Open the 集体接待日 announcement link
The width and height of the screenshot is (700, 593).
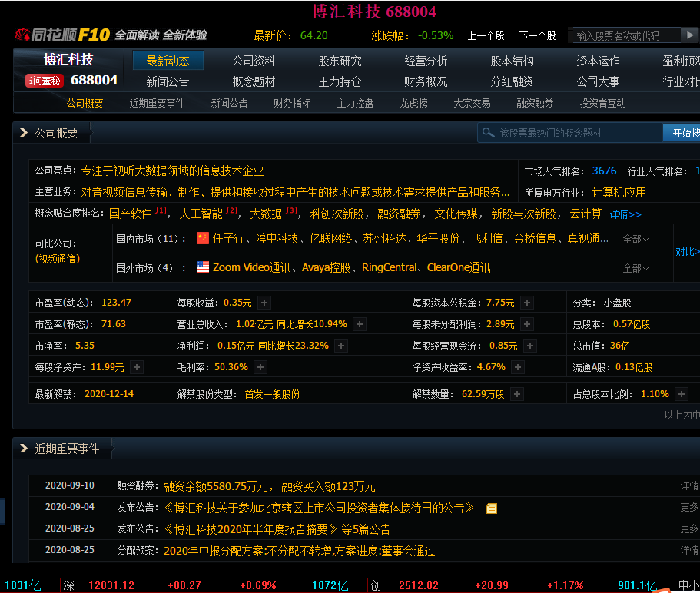[319, 509]
